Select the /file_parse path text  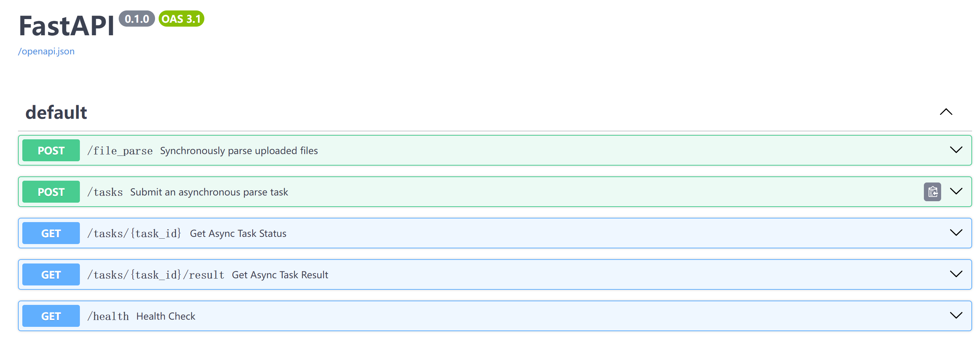[120, 151]
